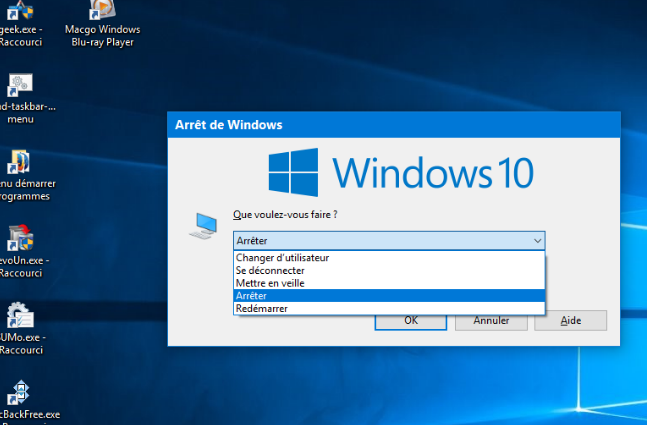The height and width of the screenshot is (425, 647).
Task: Select the menu démarrer programmes shortcut icon
Action: tap(19, 162)
